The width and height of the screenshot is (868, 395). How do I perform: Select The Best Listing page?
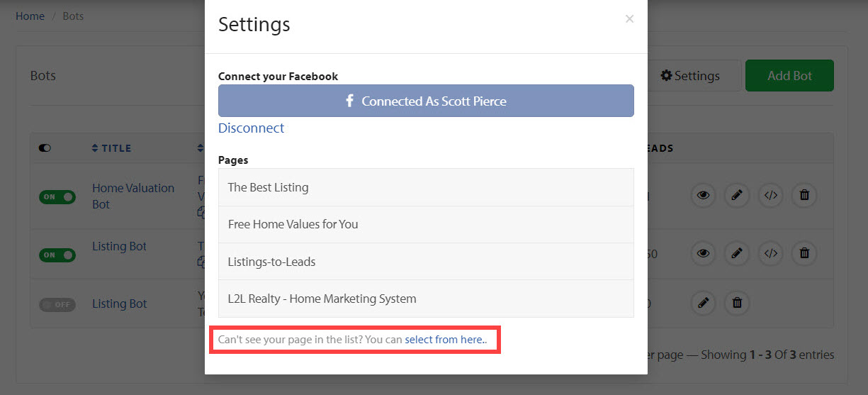tap(426, 187)
